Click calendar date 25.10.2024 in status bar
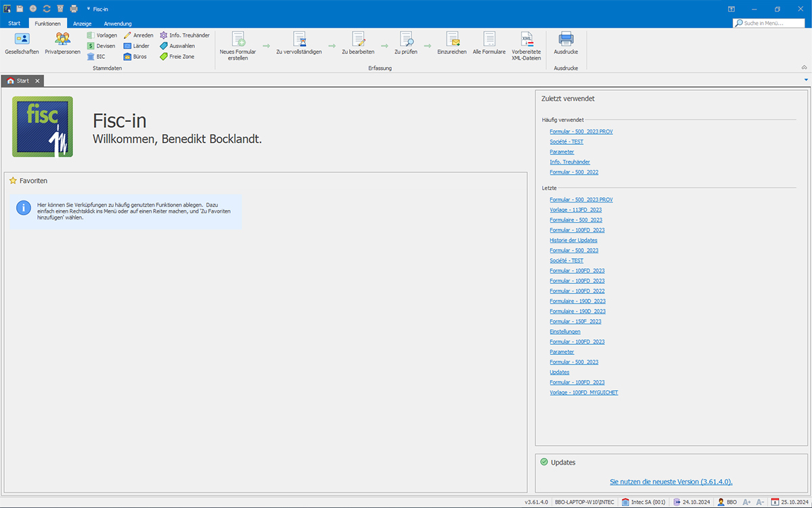This screenshot has height=508, width=812. coord(789,502)
